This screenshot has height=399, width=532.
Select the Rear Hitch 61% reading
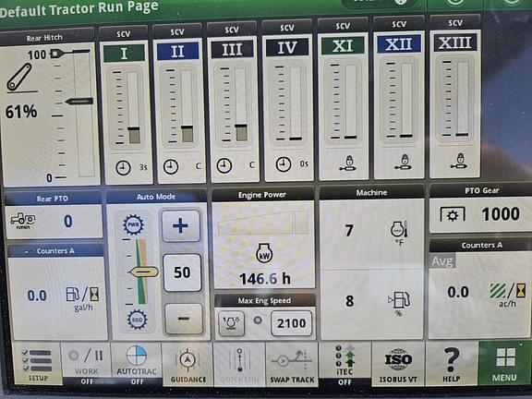[21, 112]
